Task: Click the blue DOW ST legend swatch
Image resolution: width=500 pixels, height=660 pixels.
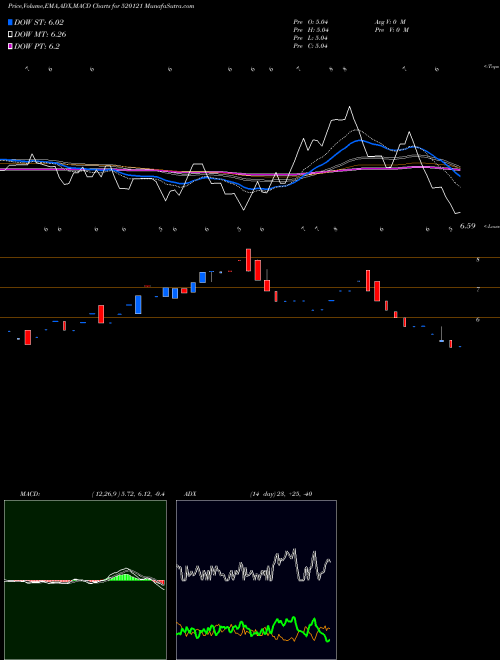Action: (x=10, y=22)
